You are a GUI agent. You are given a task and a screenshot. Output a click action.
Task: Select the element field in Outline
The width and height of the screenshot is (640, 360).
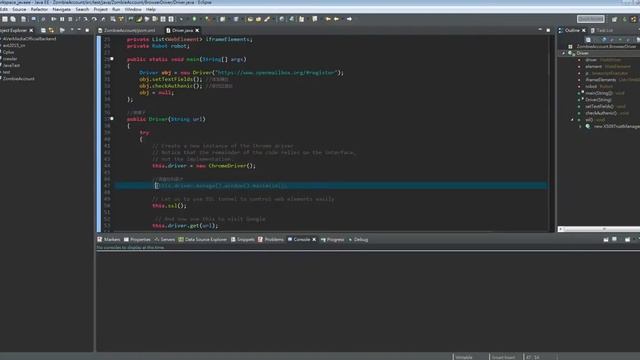593,67
